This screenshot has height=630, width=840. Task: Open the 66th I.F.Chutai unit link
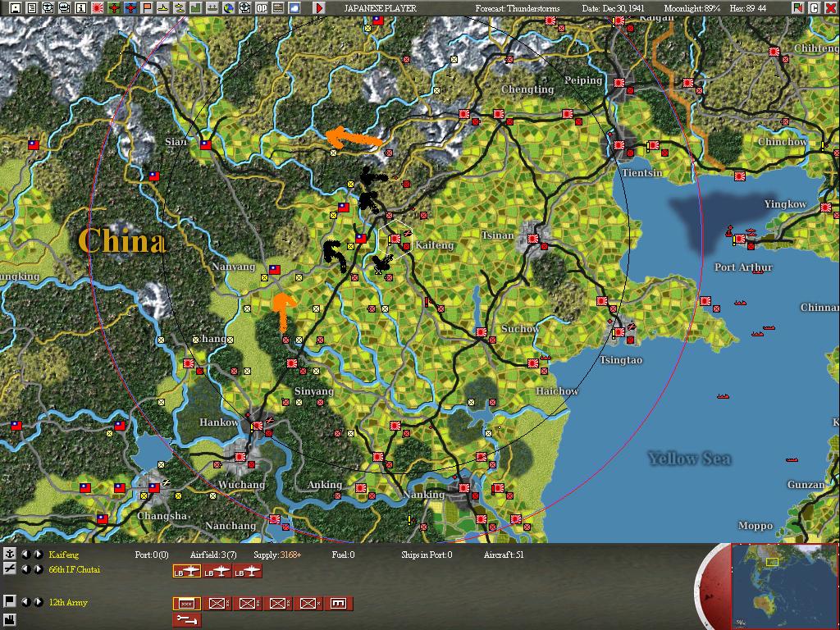(x=75, y=569)
